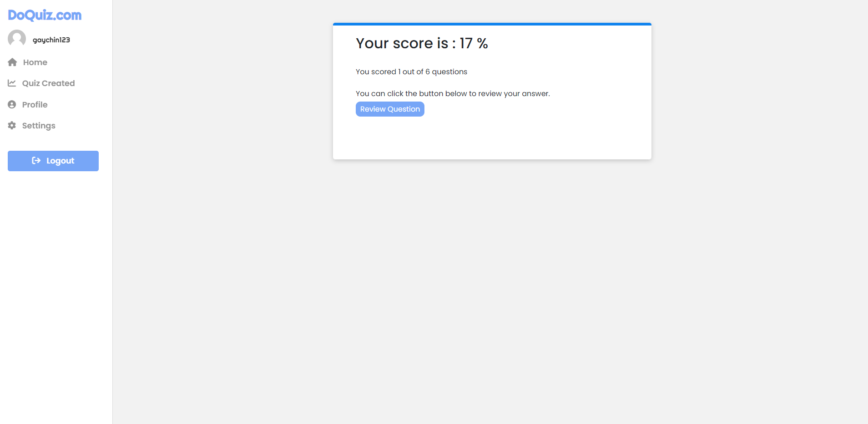Click the Profile person icon
868x424 pixels.
pos(12,104)
